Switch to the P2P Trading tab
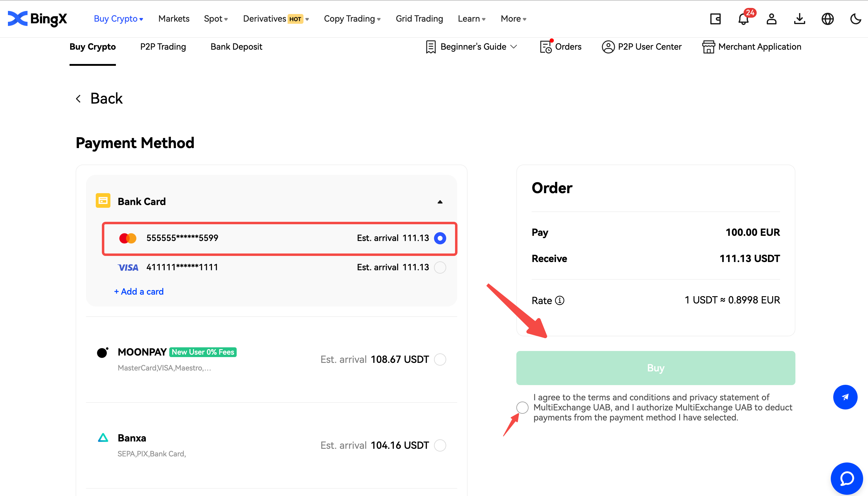Screen dimensions: 868x496 click(x=163, y=47)
